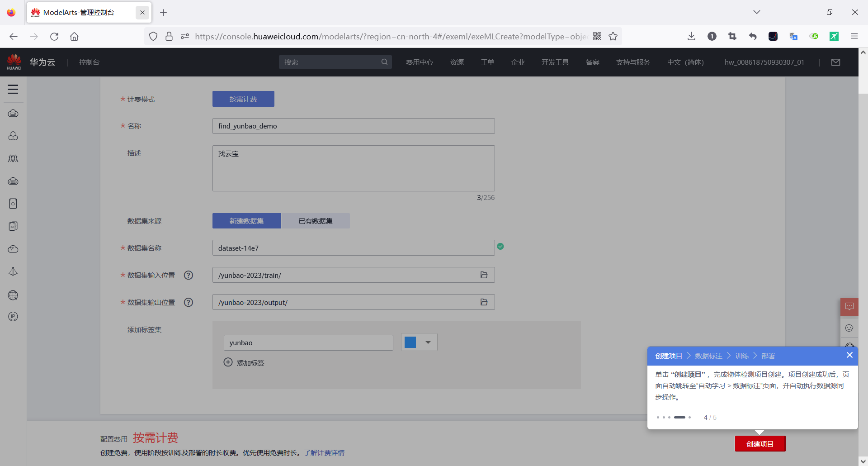Open the account menu hw_008618750930307_01
The image size is (868, 466).
click(x=764, y=62)
